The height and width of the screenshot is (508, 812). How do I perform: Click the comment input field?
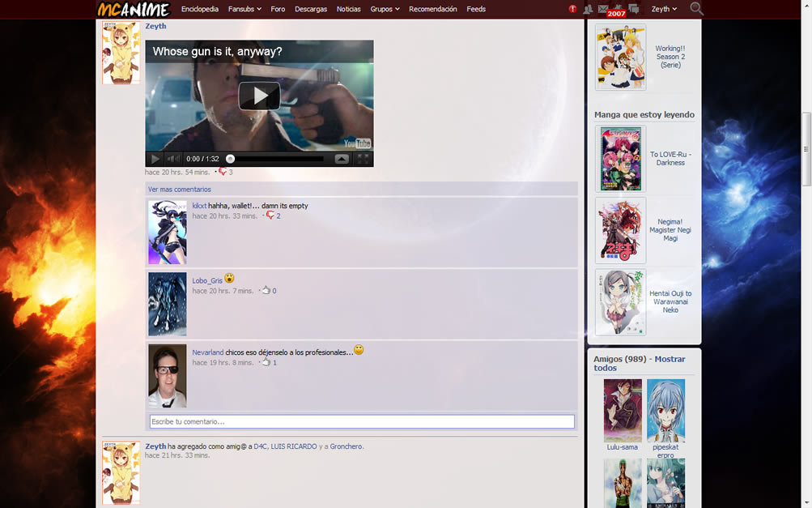362,421
